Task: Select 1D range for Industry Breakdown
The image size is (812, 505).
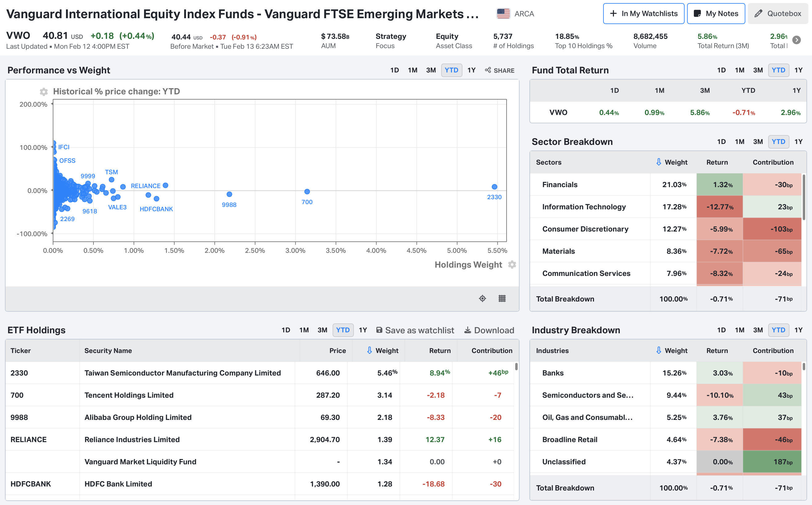Action: tap(721, 330)
